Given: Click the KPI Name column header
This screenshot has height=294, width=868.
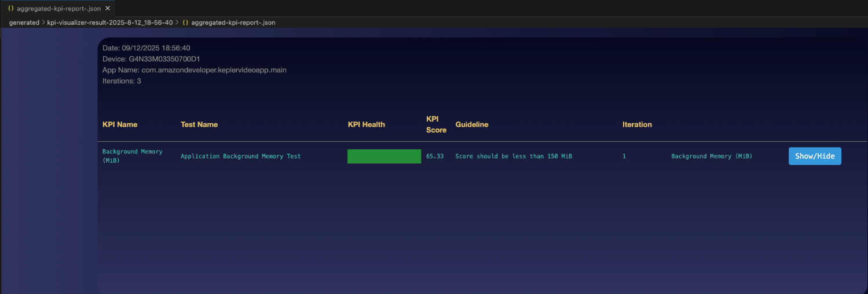Looking at the screenshot, I should tap(120, 124).
